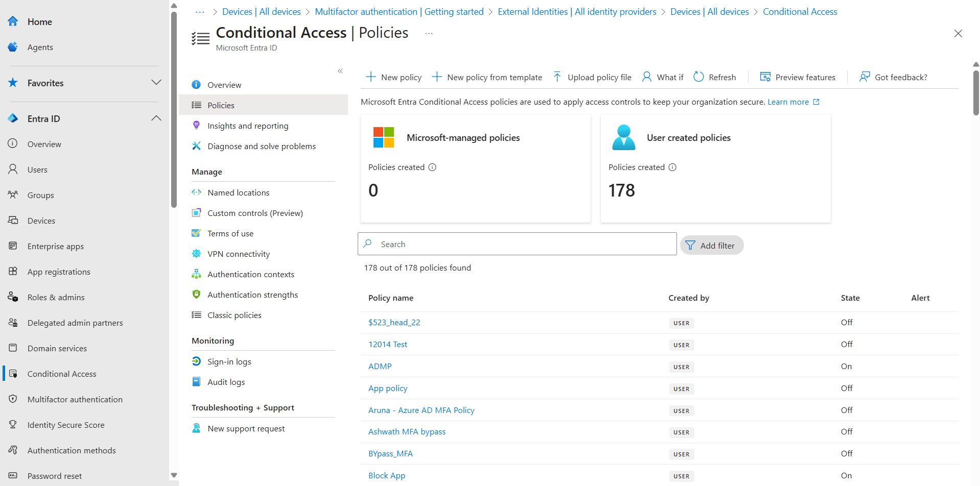Open Multifactor authentication from the left nav

[75, 399]
